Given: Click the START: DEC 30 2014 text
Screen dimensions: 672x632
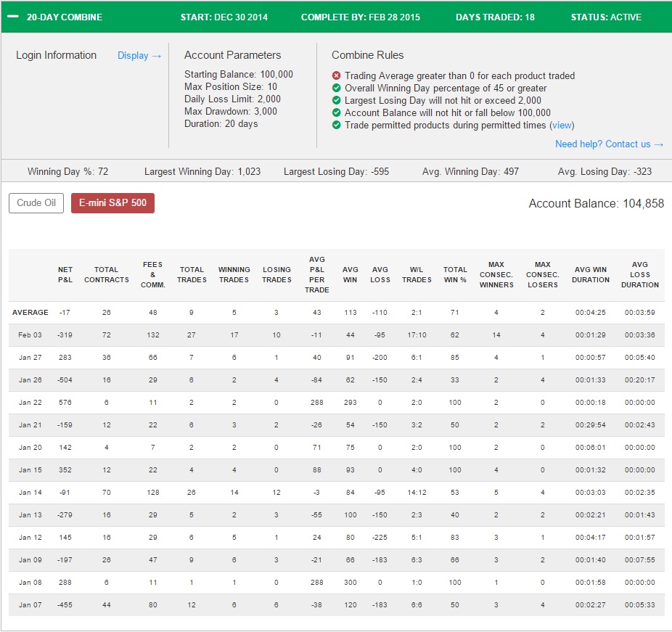Looking at the screenshot, I should coord(224,17).
